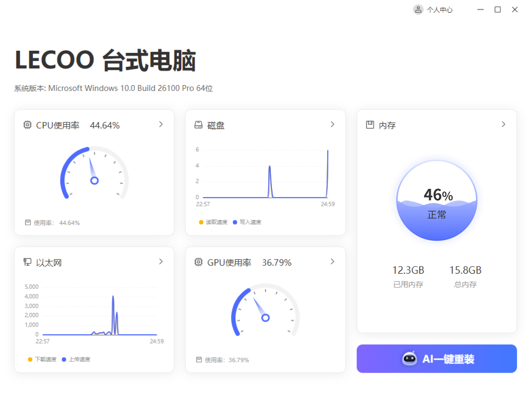Click the CPU chip icon
Screen dimensions: 532x406
point(27,125)
